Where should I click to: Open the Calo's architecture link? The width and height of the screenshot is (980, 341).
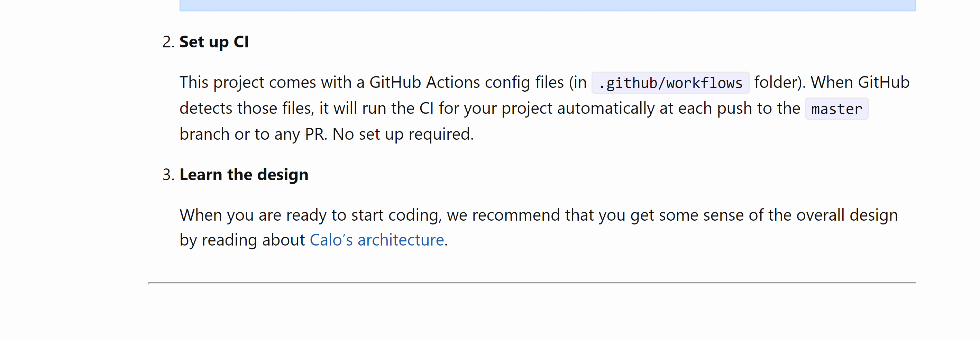[x=377, y=240]
